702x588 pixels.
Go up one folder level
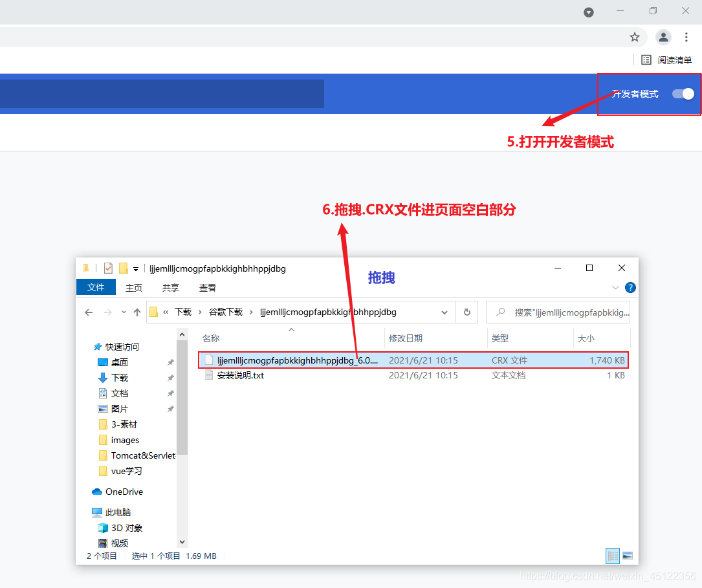(x=137, y=312)
